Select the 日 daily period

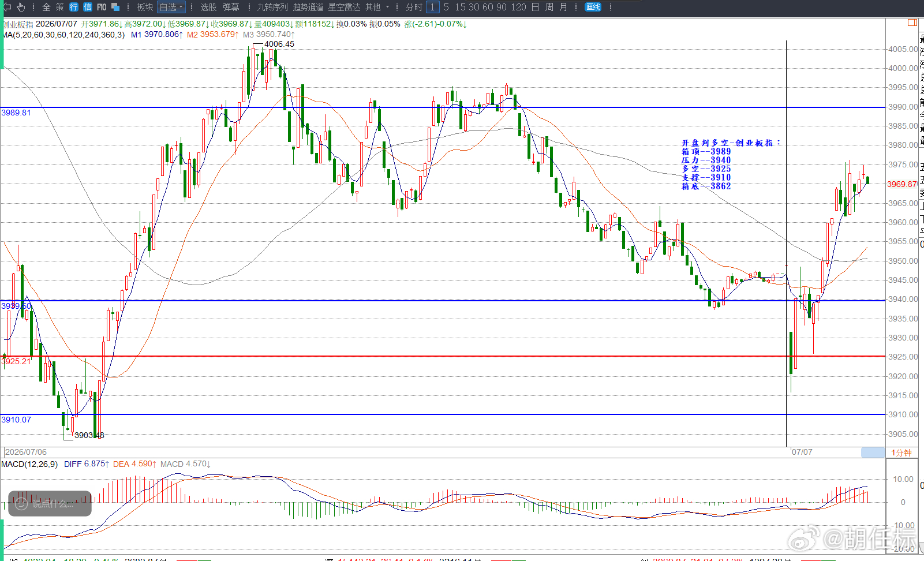[x=535, y=7]
